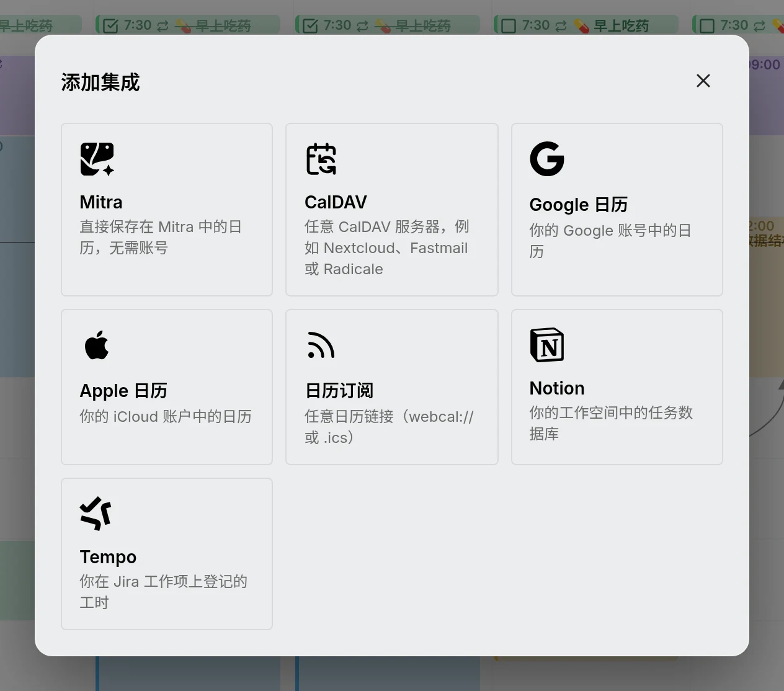Click the Google G logo icon
The height and width of the screenshot is (691, 784).
click(547, 159)
